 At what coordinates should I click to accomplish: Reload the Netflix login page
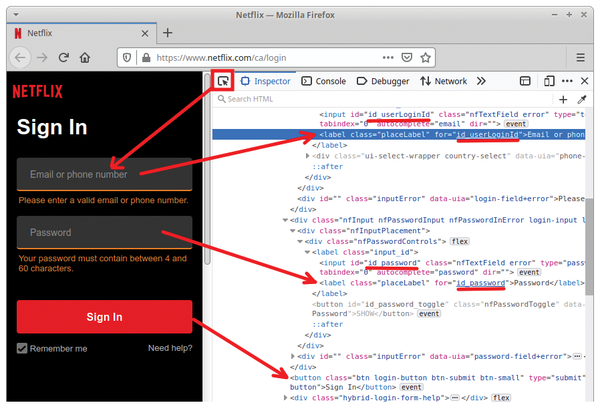64,58
